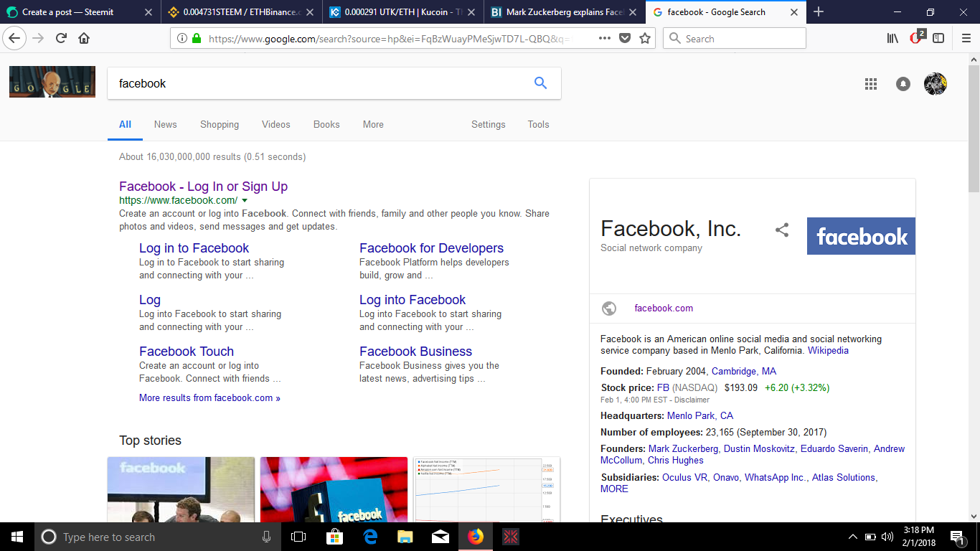Click More results from facebook.com
980x551 pixels.
coord(209,397)
